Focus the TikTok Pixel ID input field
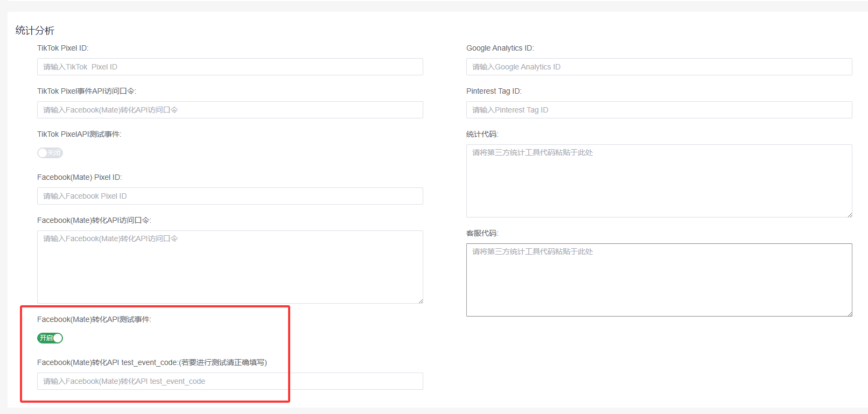The height and width of the screenshot is (414, 868). (230, 67)
